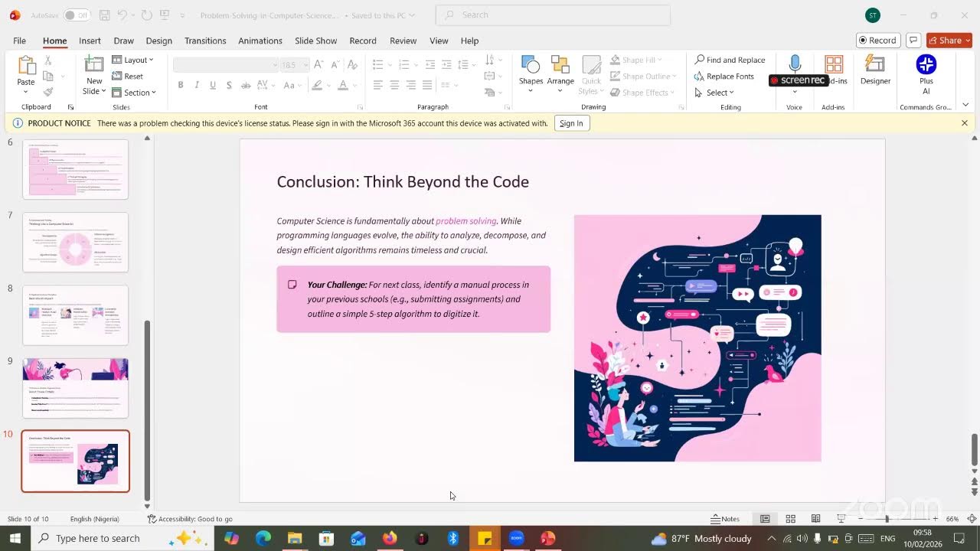Expand the Section dropdown
The image size is (980, 551).
pyautogui.click(x=134, y=93)
